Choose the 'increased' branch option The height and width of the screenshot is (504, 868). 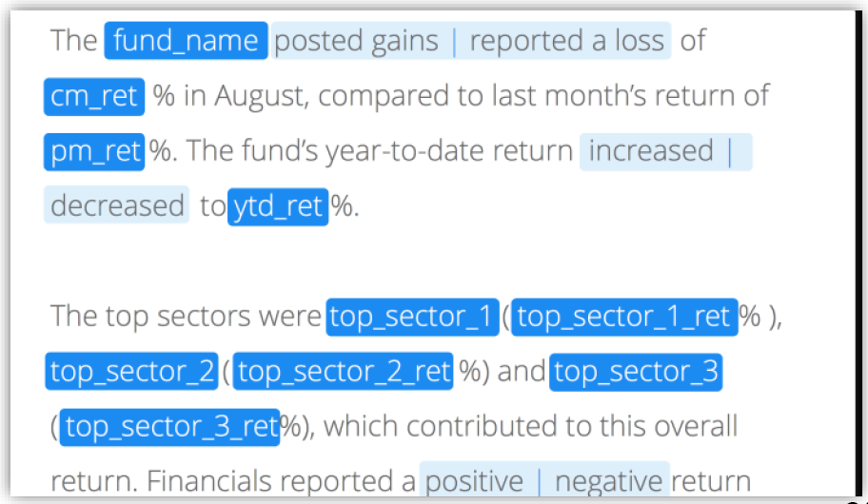651,151
